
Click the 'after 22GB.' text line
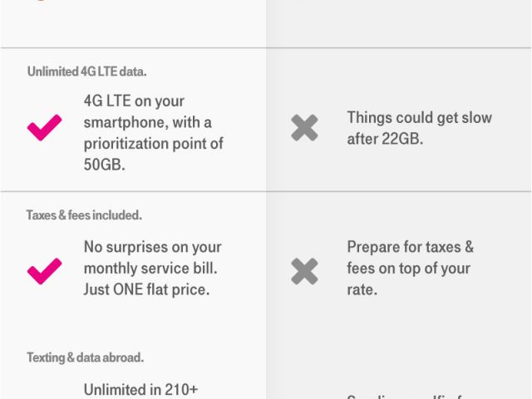pyautogui.click(x=385, y=139)
